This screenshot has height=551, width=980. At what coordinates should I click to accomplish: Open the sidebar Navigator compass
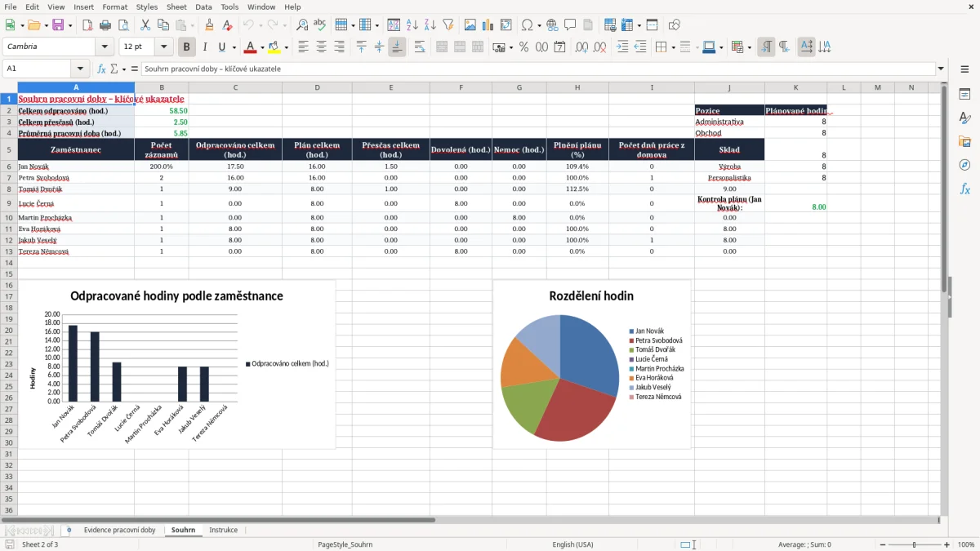tap(964, 165)
